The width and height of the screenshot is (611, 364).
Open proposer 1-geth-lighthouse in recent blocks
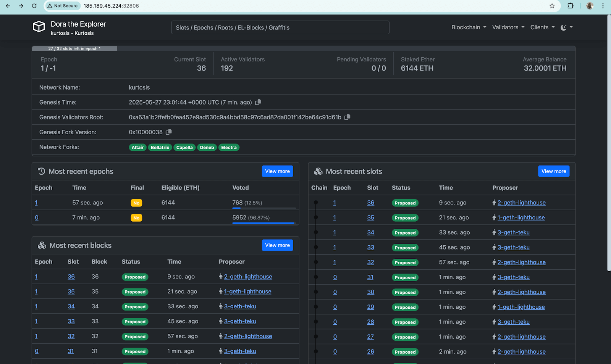[x=247, y=292]
